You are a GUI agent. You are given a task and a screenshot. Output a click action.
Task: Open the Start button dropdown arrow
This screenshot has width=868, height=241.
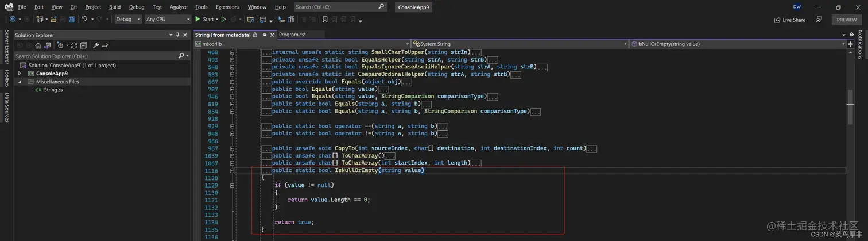[218, 19]
